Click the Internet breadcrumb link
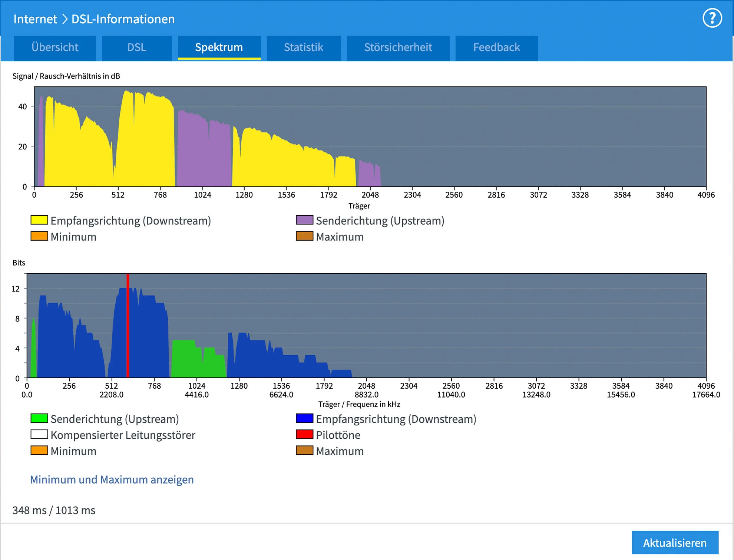The width and height of the screenshot is (734, 560). point(35,19)
